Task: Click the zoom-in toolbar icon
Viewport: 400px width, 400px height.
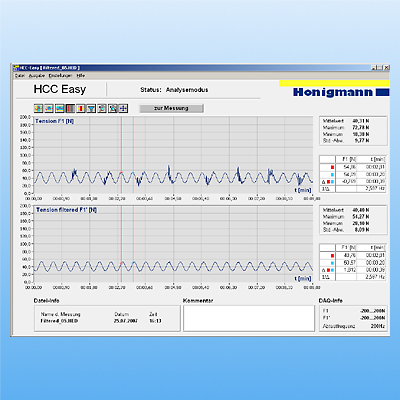Action: point(102,108)
